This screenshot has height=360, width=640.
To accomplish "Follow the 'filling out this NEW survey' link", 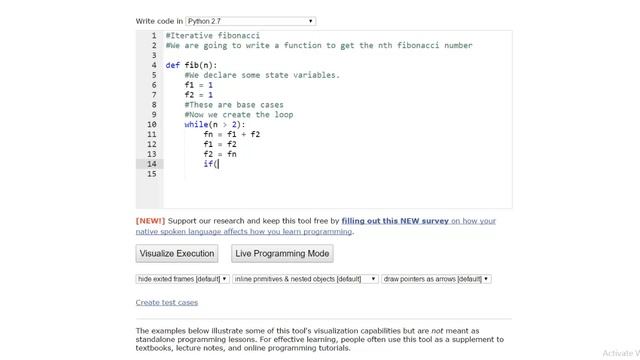I will [x=395, y=221].
